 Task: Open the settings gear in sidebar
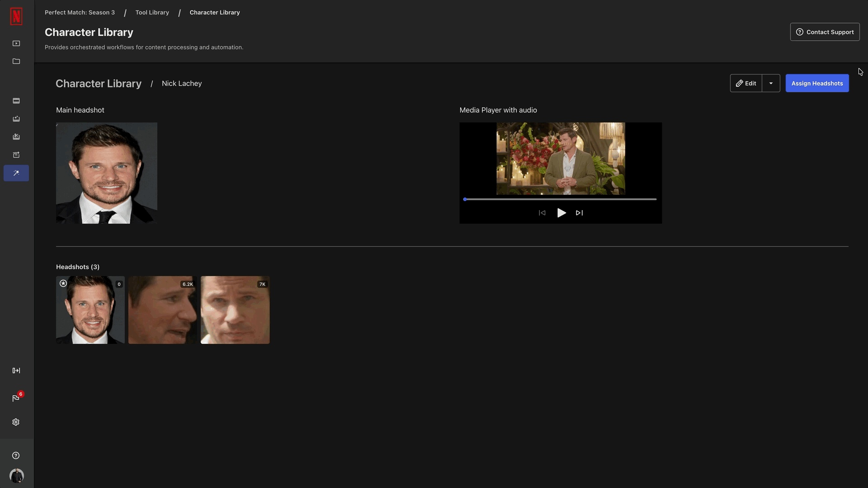coord(16,422)
